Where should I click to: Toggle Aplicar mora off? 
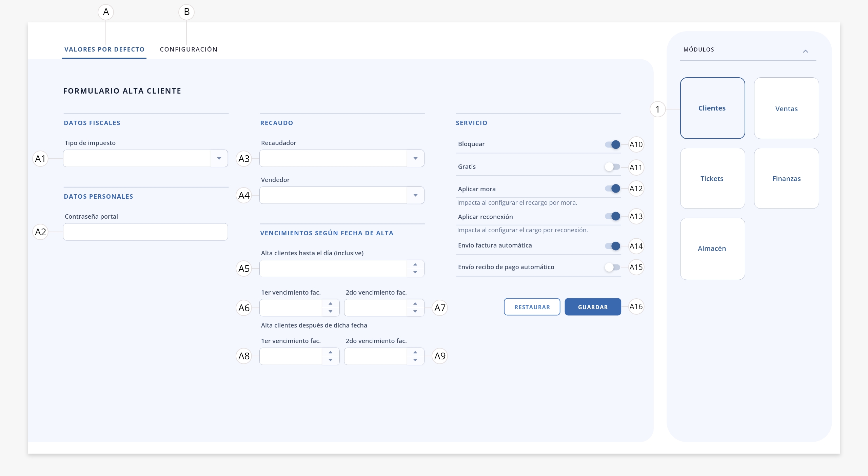click(613, 189)
